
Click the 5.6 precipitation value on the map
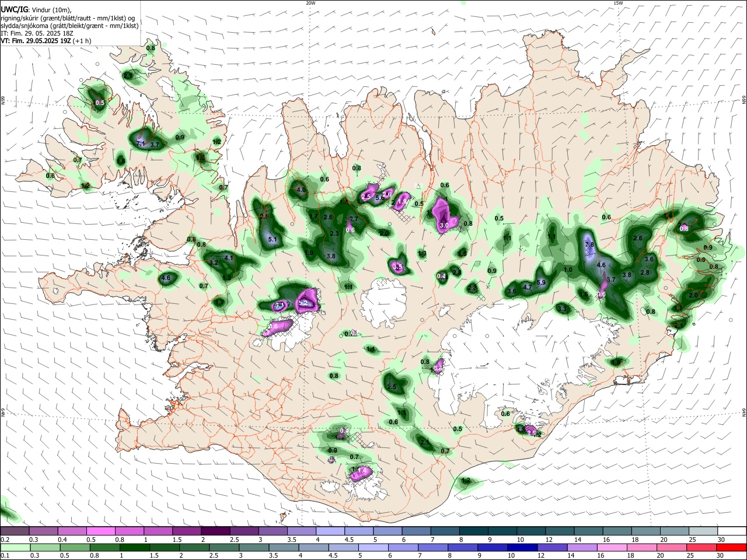click(379, 198)
